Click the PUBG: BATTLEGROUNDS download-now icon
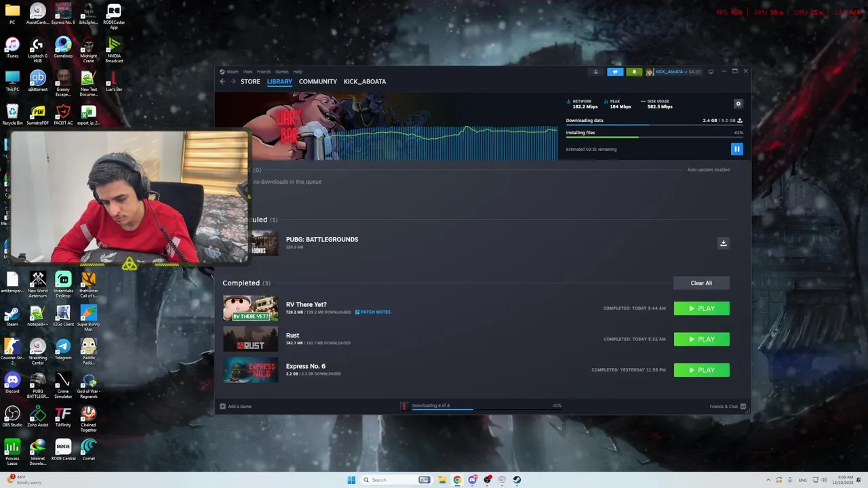868x488 pixels. pos(724,243)
